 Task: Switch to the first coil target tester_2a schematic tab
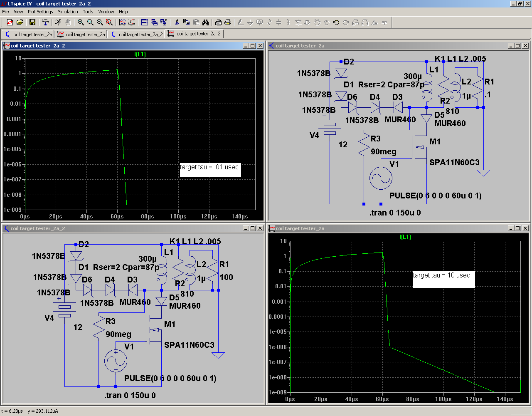(28, 34)
